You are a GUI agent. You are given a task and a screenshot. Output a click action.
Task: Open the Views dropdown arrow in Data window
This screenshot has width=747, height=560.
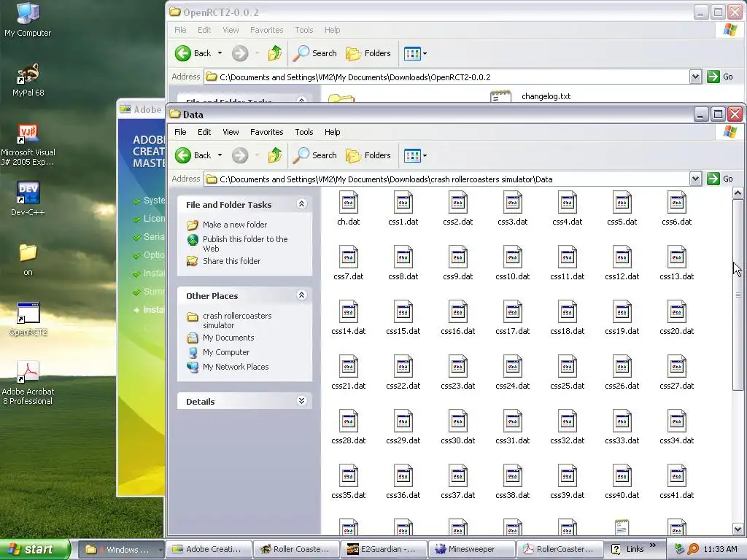click(x=425, y=155)
